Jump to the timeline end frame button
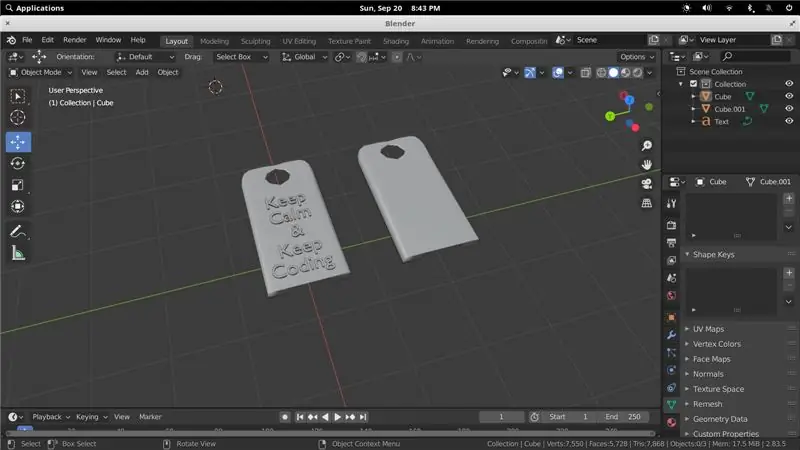This screenshot has height=450, width=800. click(x=363, y=417)
